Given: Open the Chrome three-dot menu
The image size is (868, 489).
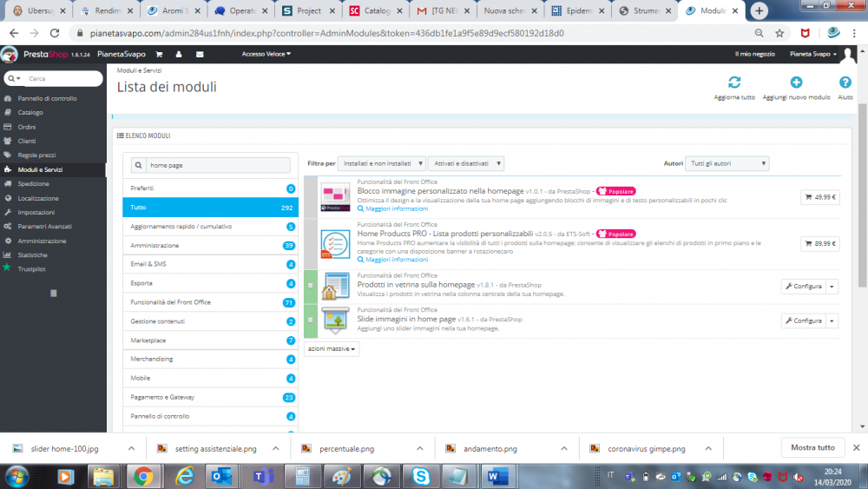Looking at the screenshot, I should 854,33.
